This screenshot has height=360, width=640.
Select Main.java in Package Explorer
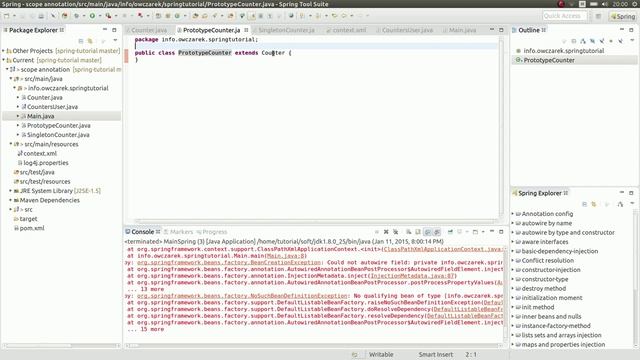coord(40,116)
